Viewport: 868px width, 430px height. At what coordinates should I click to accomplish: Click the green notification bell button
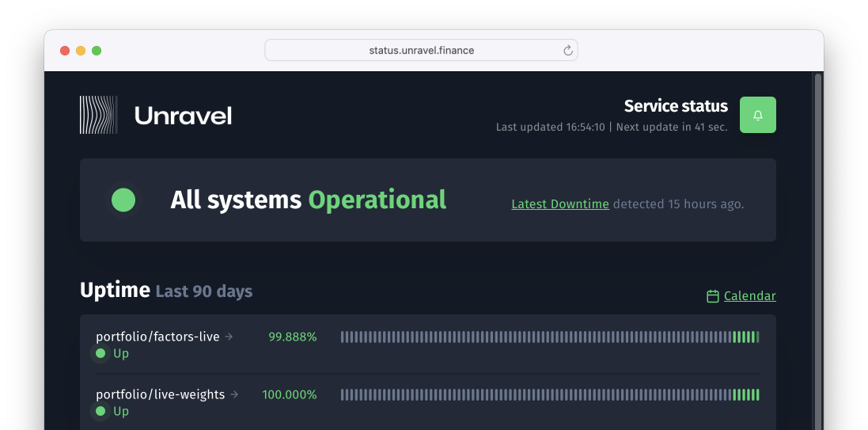(x=757, y=115)
